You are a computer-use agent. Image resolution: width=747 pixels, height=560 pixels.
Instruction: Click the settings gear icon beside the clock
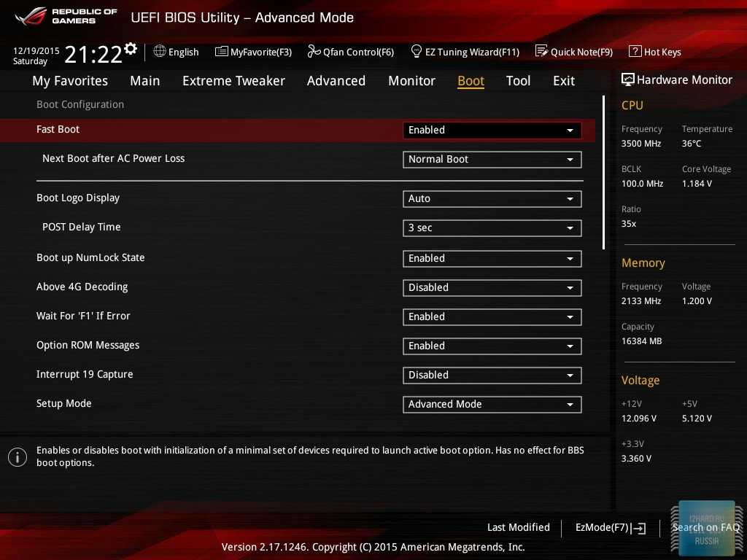point(131,49)
